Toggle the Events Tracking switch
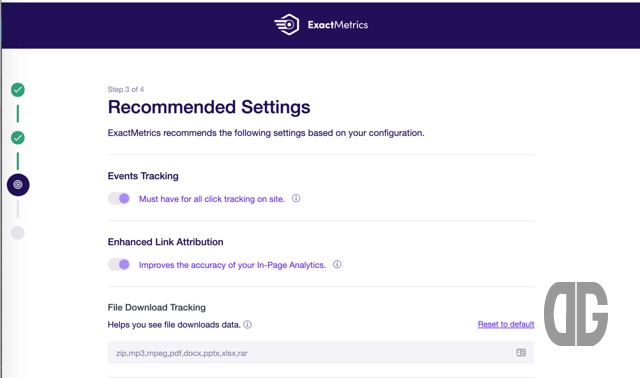The width and height of the screenshot is (640, 378). point(119,198)
